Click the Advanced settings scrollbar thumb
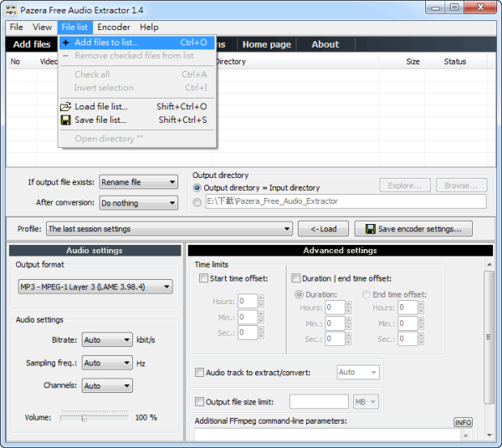The width and height of the screenshot is (502, 448). [489, 338]
